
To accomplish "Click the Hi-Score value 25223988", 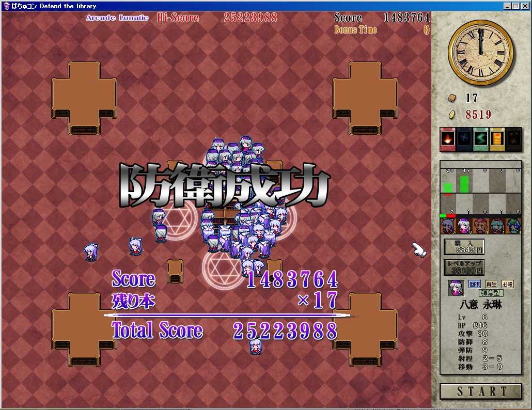I will pyautogui.click(x=251, y=18).
